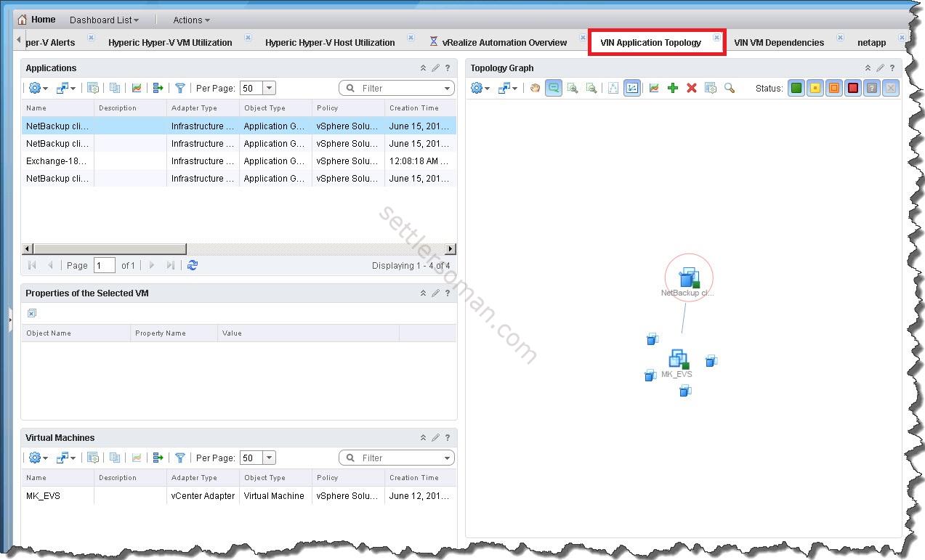Select the Exchange-18 application row
The image size is (925, 560).
tap(57, 161)
